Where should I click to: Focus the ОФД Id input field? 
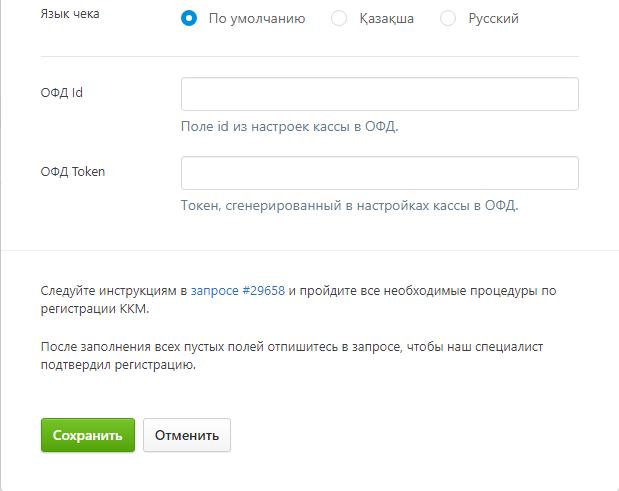pos(380,94)
